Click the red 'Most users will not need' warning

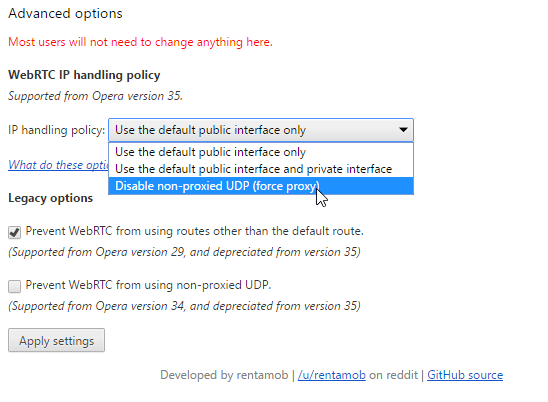tap(140, 42)
